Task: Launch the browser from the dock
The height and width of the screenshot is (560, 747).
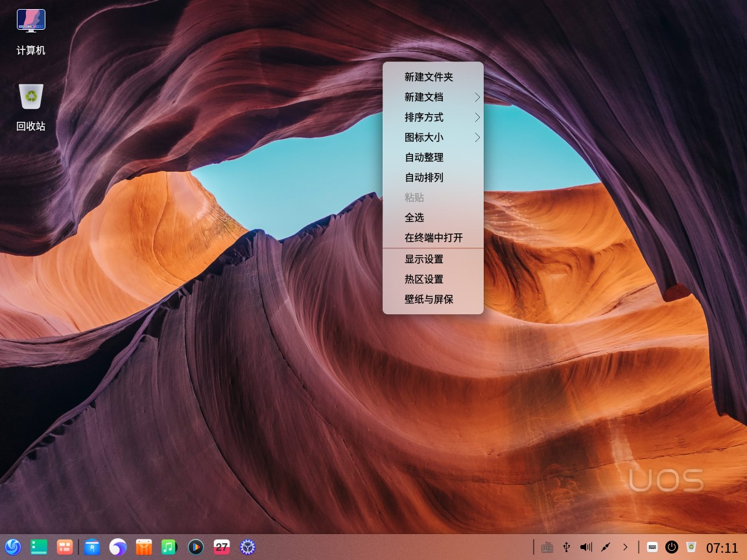Action: [x=117, y=546]
